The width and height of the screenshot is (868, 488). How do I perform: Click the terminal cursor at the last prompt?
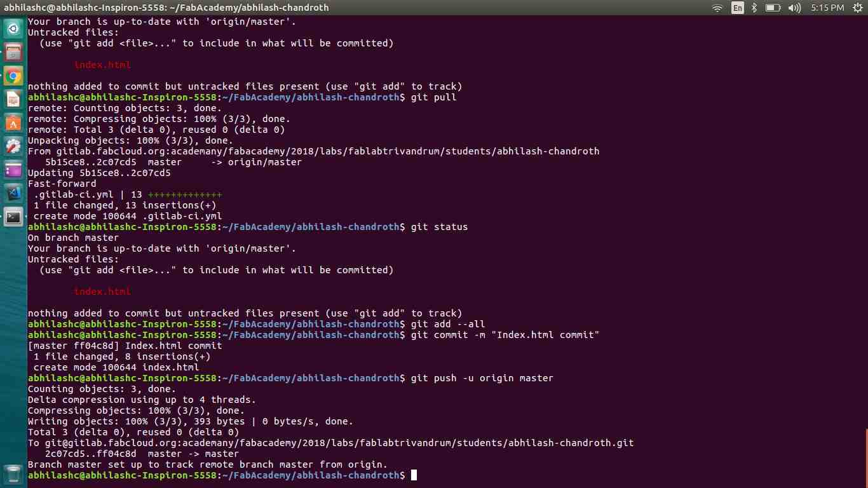coord(414,475)
